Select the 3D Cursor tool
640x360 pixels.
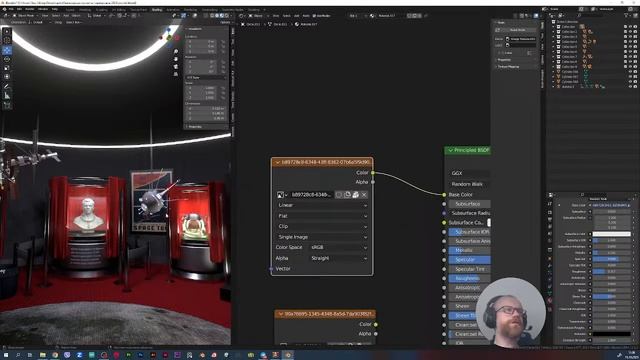(7, 40)
